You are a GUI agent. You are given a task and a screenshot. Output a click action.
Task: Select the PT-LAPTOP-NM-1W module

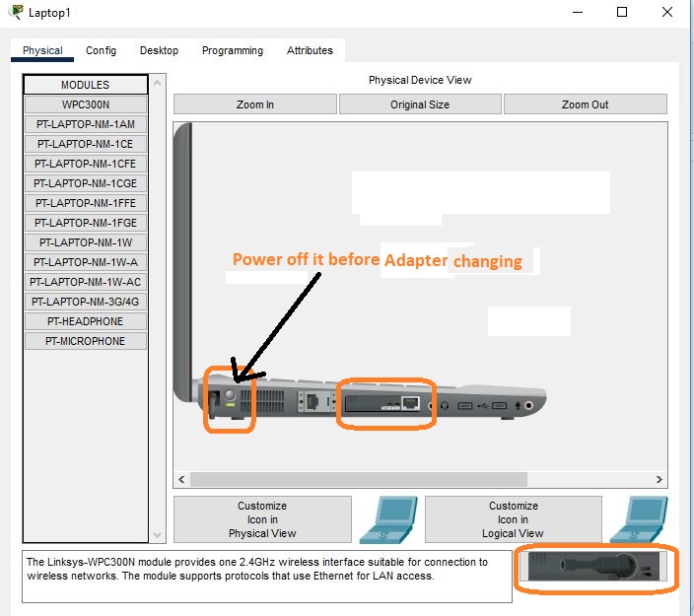pos(86,242)
